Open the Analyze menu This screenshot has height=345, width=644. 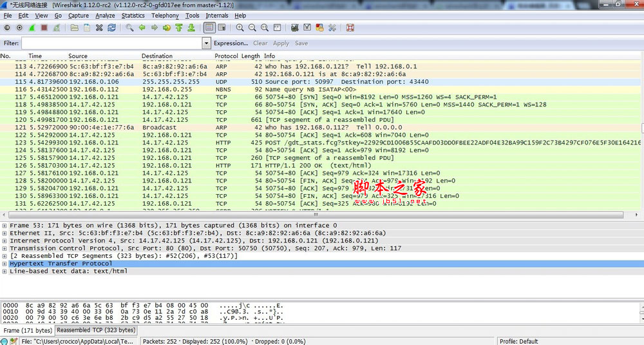click(105, 15)
